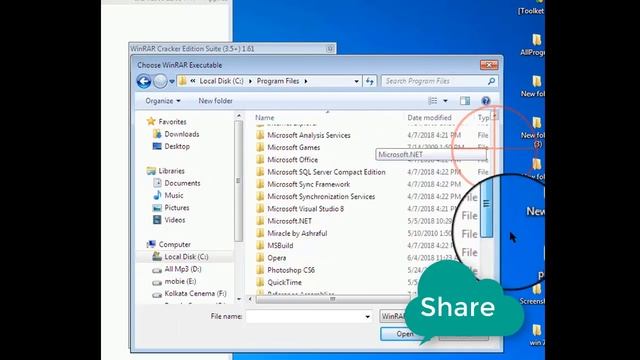Close the Choose WinRAR Executable dialog
The width and height of the screenshot is (640, 360).
point(489,64)
